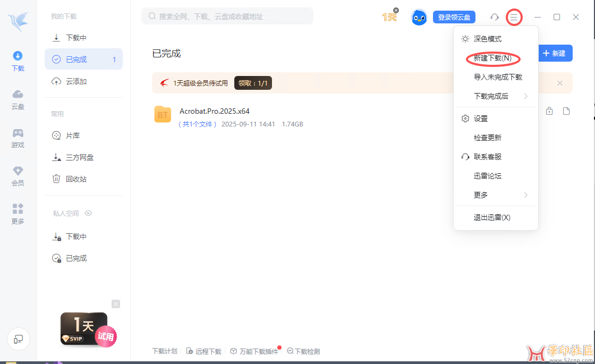The height and width of the screenshot is (364, 595).
Task: Click the headset support icon in title bar
Action: point(495,17)
